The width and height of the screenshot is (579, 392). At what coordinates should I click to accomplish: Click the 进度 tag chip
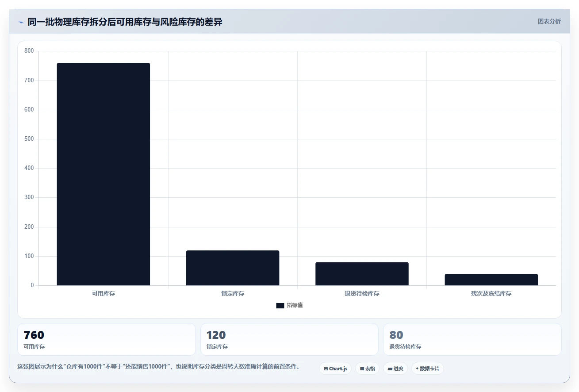point(395,369)
